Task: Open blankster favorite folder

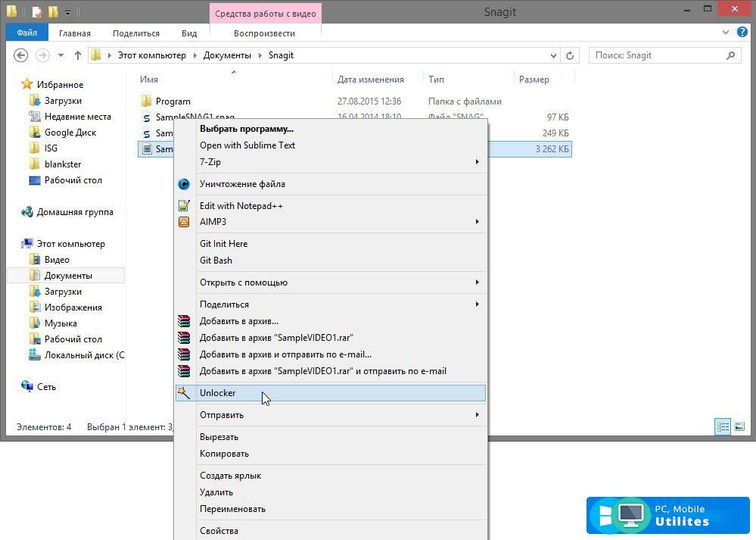Action: point(63,164)
